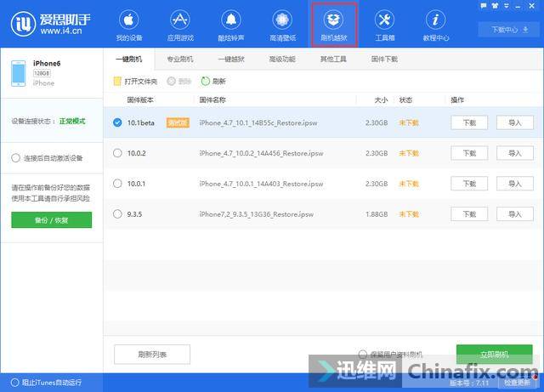Open the feedback chat icon in title bar
544x392 pixels.
pyautogui.click(x=484, y=6)
